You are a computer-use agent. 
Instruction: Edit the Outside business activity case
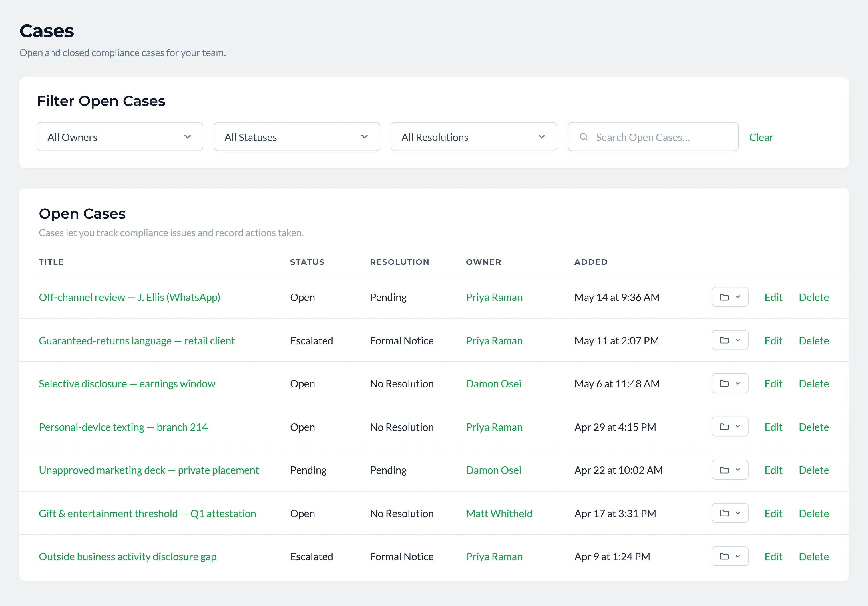[x=773, y=557]
